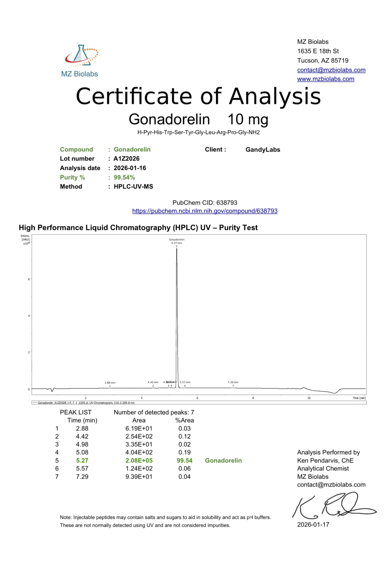
Task: Click the HPLC-UV-MS method value
Action: pyautogui.click(x=133, y=187)
